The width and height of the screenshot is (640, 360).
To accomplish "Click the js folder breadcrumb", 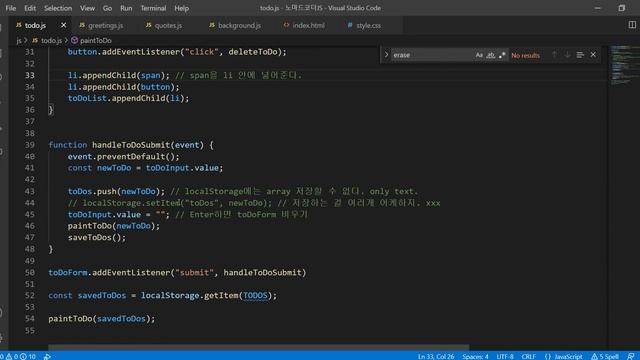I will coord(19,40).
